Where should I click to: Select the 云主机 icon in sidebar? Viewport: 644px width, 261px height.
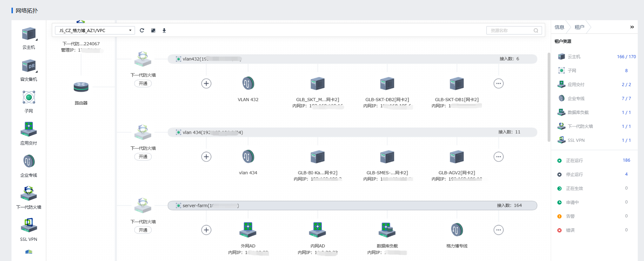(29, 34)
